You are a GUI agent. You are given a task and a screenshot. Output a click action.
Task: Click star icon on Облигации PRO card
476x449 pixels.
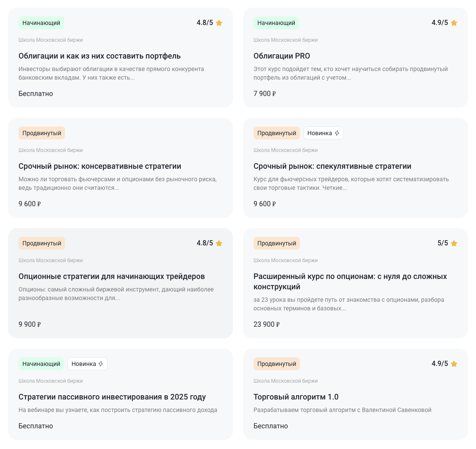454,23
